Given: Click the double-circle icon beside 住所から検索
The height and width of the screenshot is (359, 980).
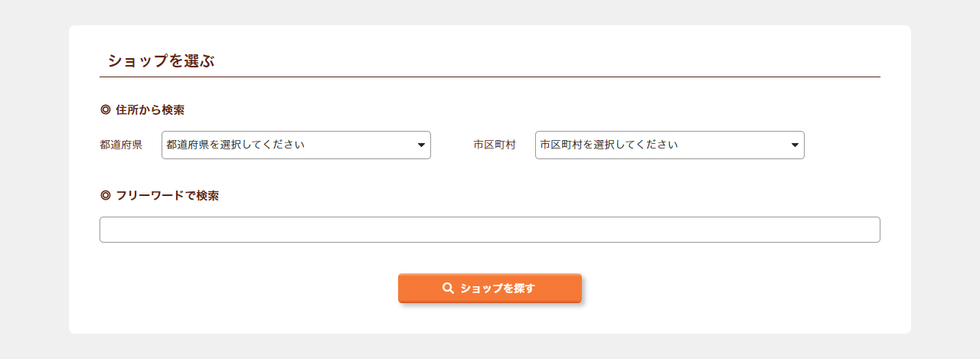Looking at the screenshot, I should pyautogui.click(x=106, y=109).
